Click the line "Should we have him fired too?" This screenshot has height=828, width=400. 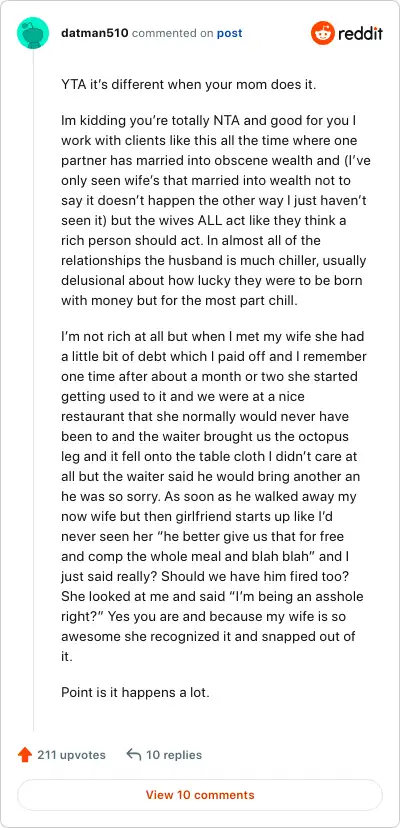(x=213, y=577)
